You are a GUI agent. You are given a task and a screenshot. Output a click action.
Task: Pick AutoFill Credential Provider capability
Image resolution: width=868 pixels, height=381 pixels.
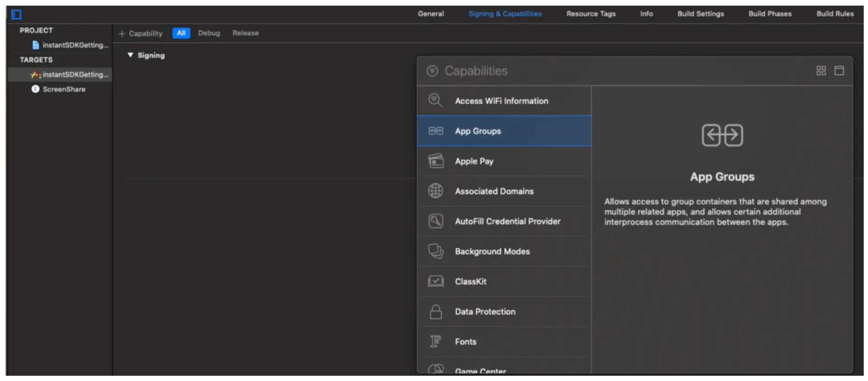click(x=507, y=221)
